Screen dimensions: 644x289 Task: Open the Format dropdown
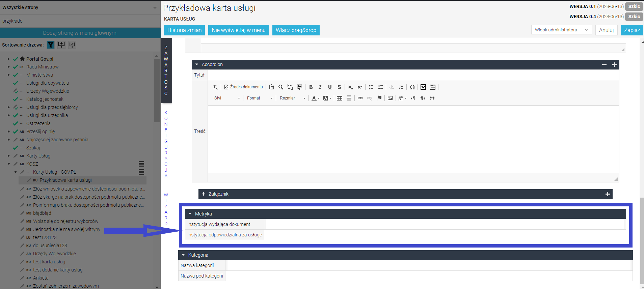click(x=260, y=98)
